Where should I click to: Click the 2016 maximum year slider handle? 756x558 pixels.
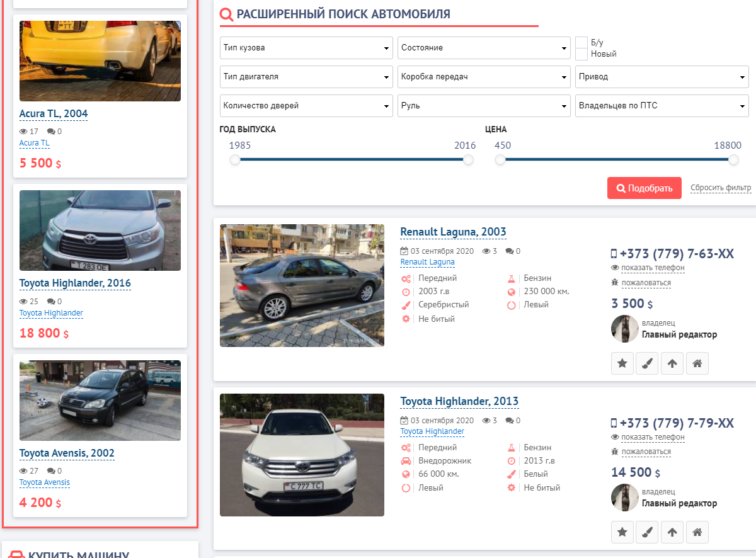coord(468,160)
